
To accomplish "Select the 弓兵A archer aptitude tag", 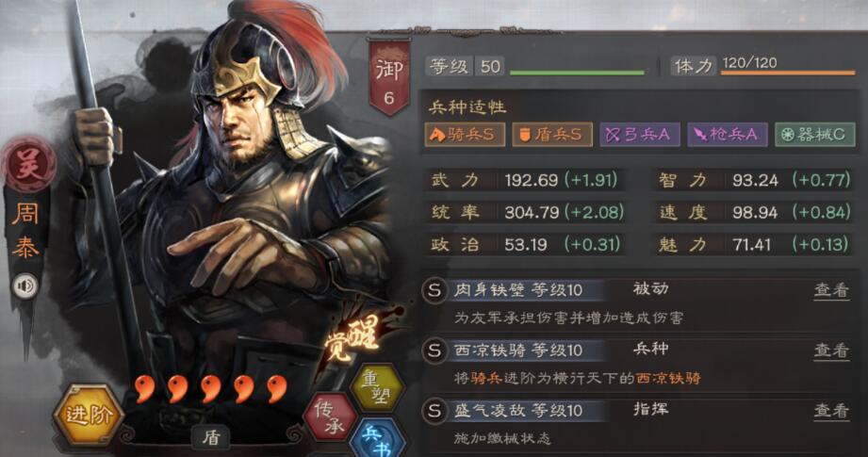I will pyautogui.click(x=639, y=135).
